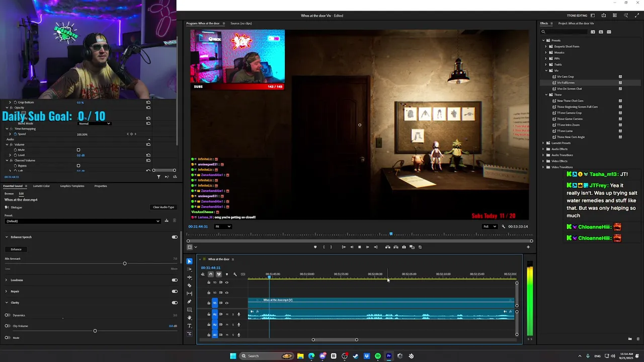Click the Effects panel search field
Screen dimensions: 644x362
click(565, 32)
